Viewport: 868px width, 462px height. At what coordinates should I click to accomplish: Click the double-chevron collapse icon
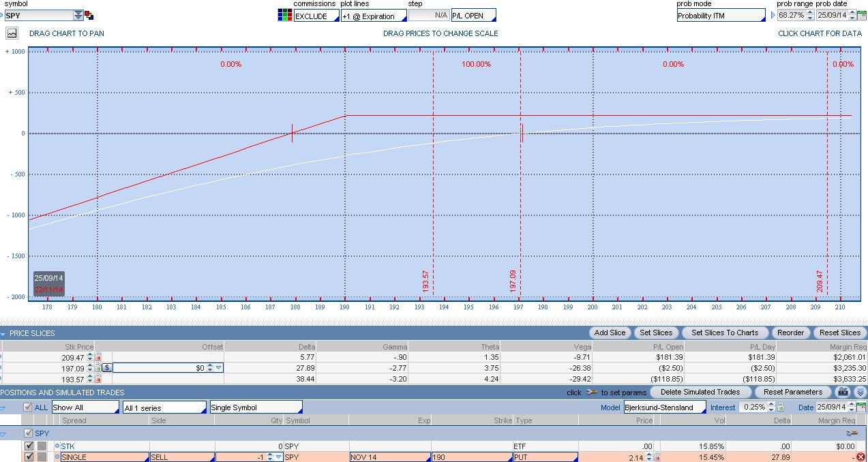pos(860,392)
